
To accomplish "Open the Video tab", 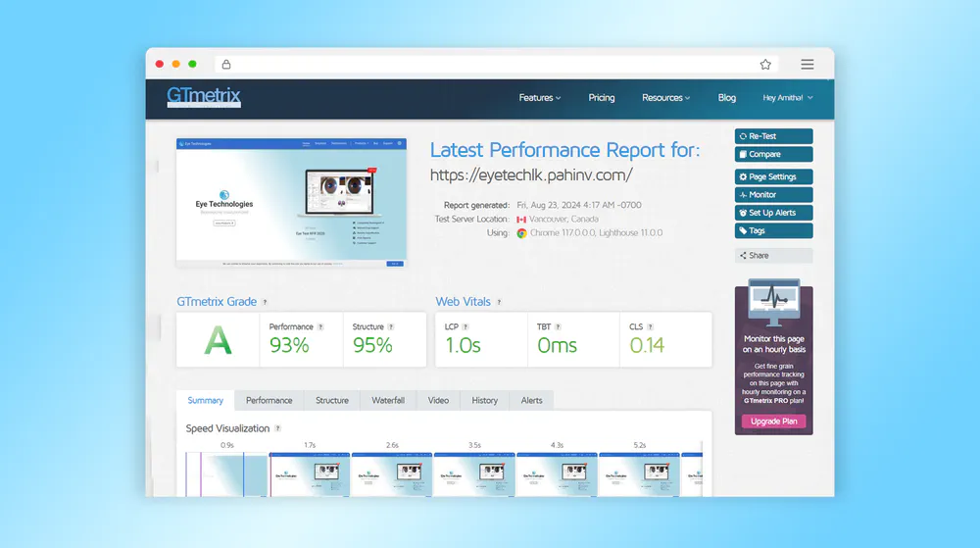I will point(438,401).
